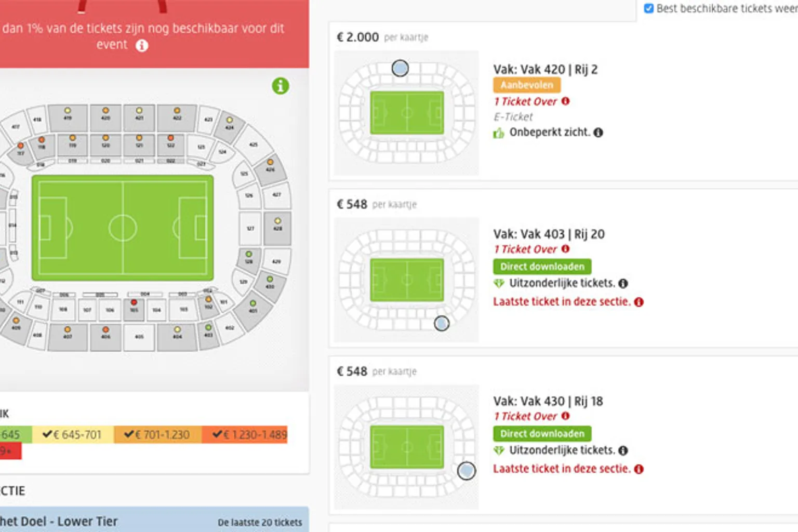Image resolution: width=798 pixels, height=532 pixels.
Task: Click the 'Aanbevolen' badge on Vak 420 listing
Action: (527, 85)
